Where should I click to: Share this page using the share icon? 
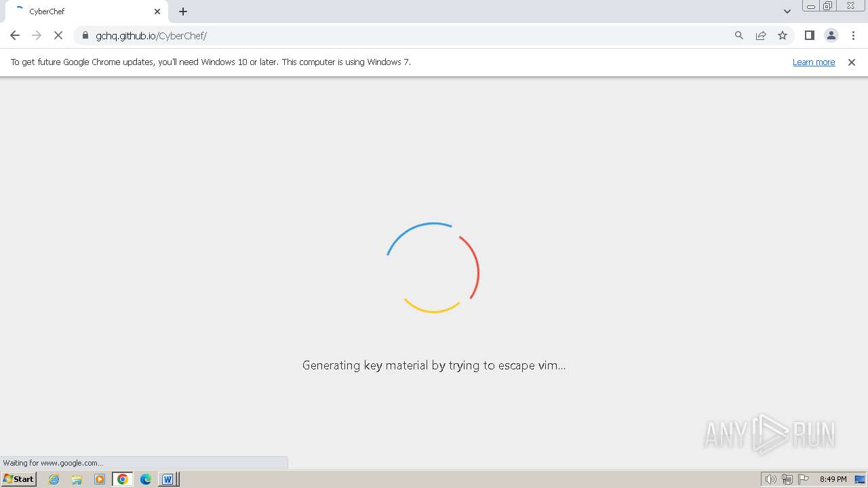[761, 35]
